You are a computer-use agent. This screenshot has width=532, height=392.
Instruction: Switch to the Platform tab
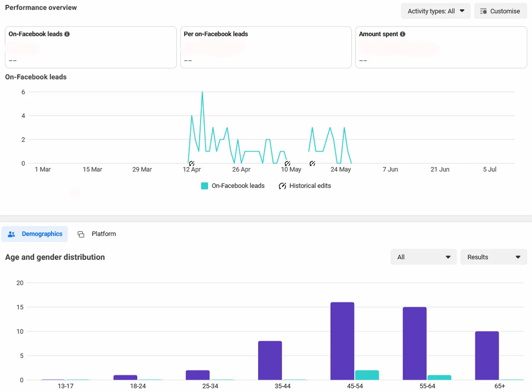coord(97,234)
